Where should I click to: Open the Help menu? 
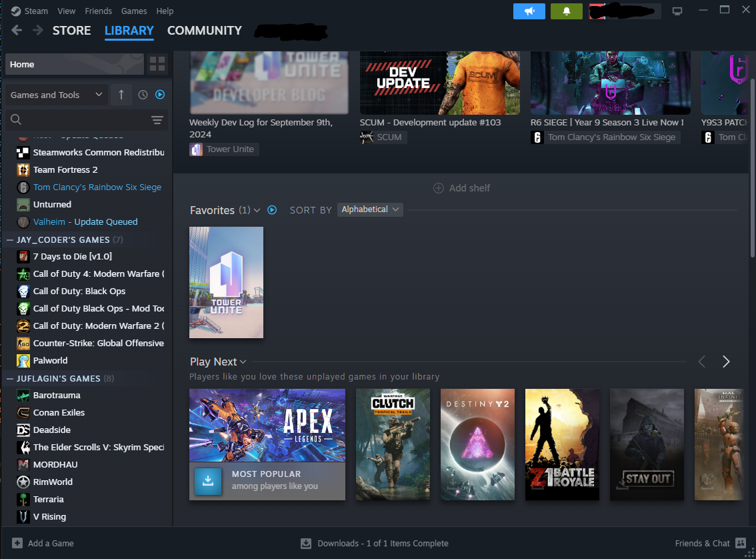pyautogui.click(x=165, y=11)
